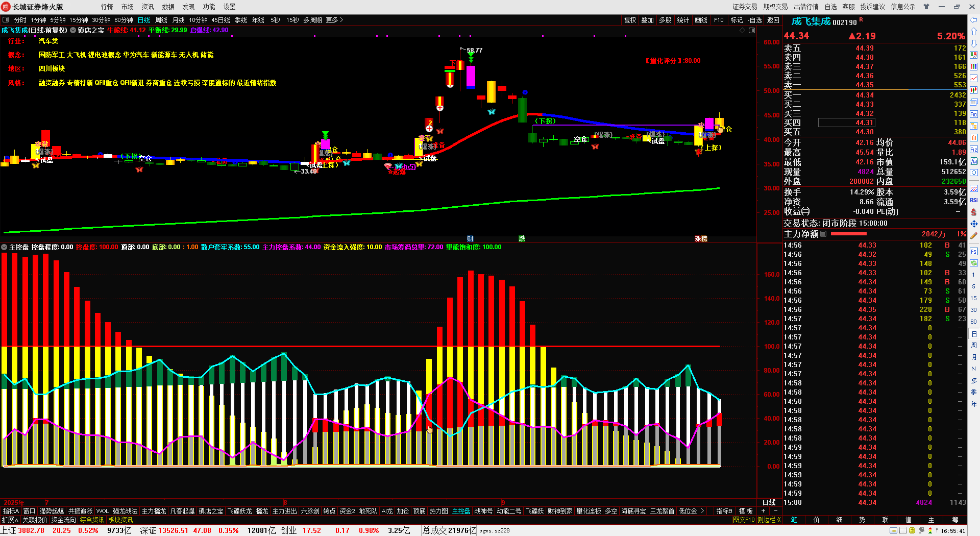Viewport: 980px width, 536px height.
Task: Select the 六脉剑 indicator tab
Action: click(x=310, y=511)
